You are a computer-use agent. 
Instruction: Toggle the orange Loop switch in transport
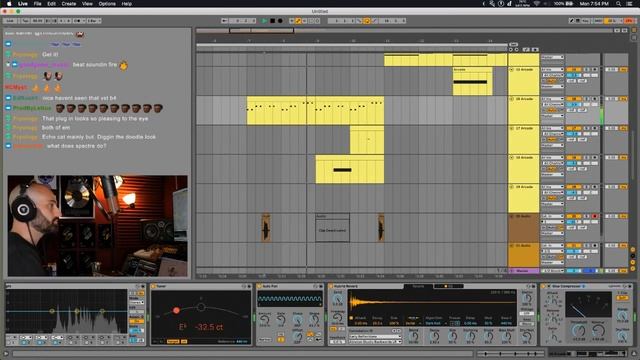[x=367, y=20]
